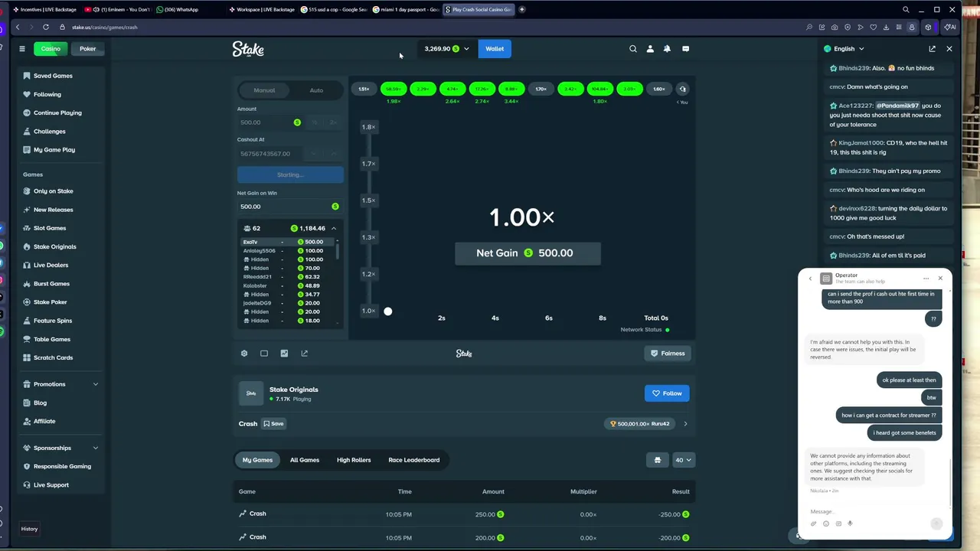Toggle theatre mode rectangle icon
The width and height of the screenshot is (980, 551).
(264, 353)
